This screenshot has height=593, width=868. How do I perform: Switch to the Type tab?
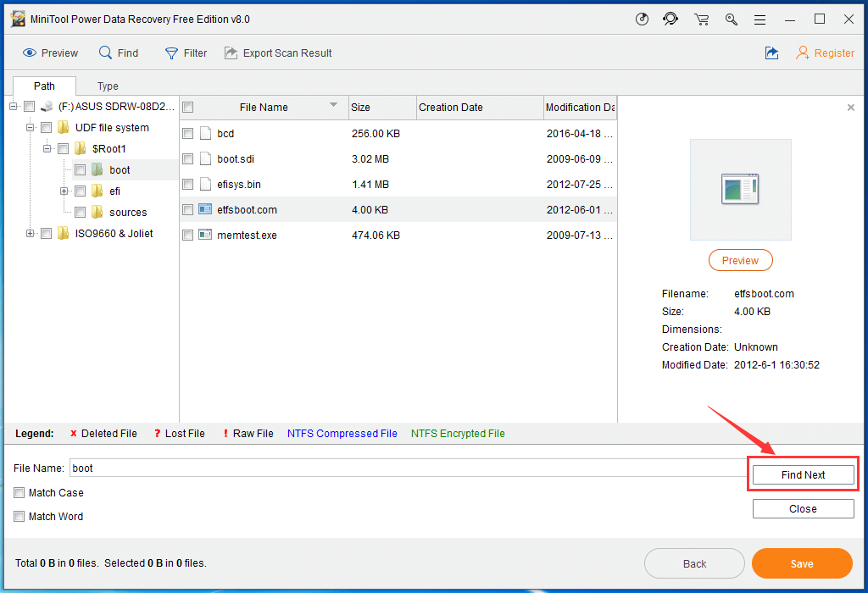click(108, 86)
